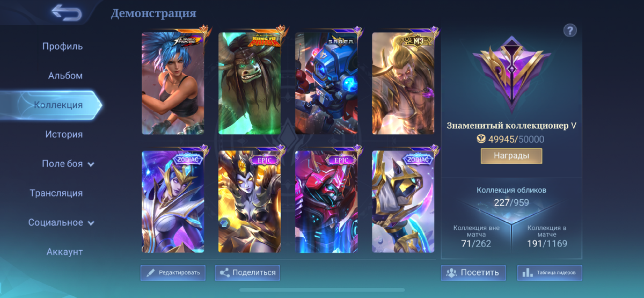Viewport: 644px width, 298px height.
Task: Go to the Трансляция section
Action: coord(56,193)
